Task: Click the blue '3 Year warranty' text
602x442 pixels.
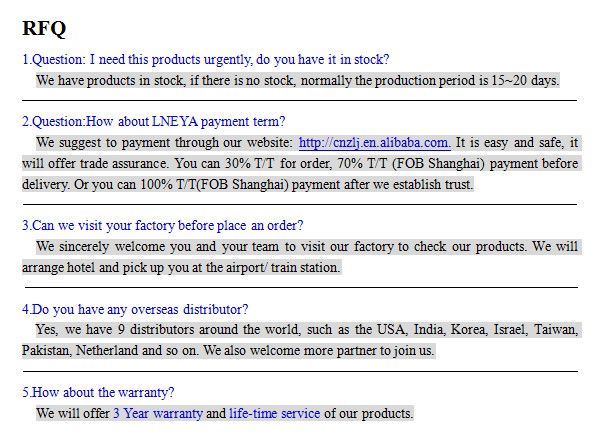Action: [x=158, y=414]
